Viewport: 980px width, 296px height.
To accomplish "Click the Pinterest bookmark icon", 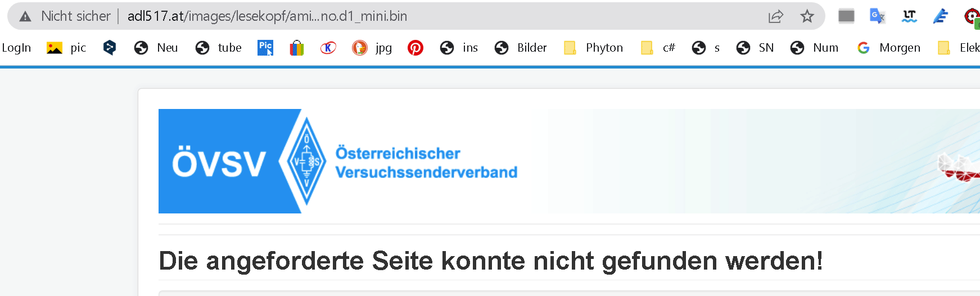I will 416,48.
